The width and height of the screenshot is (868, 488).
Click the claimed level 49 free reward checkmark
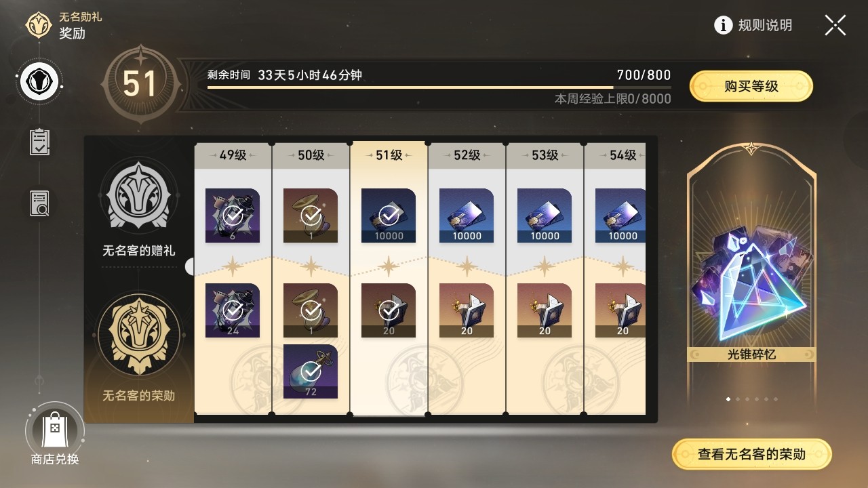pyautogui.click(x=233, y=216)
